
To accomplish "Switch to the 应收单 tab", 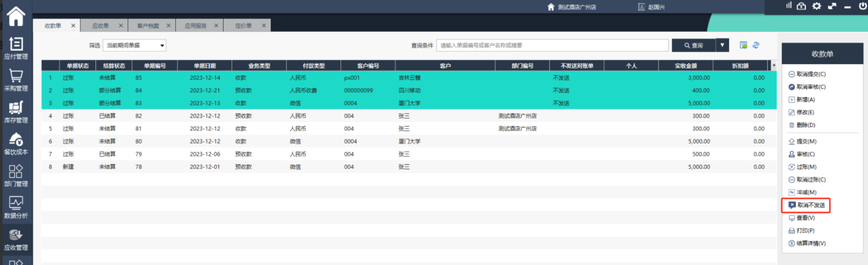I will [x=100, y=26].
